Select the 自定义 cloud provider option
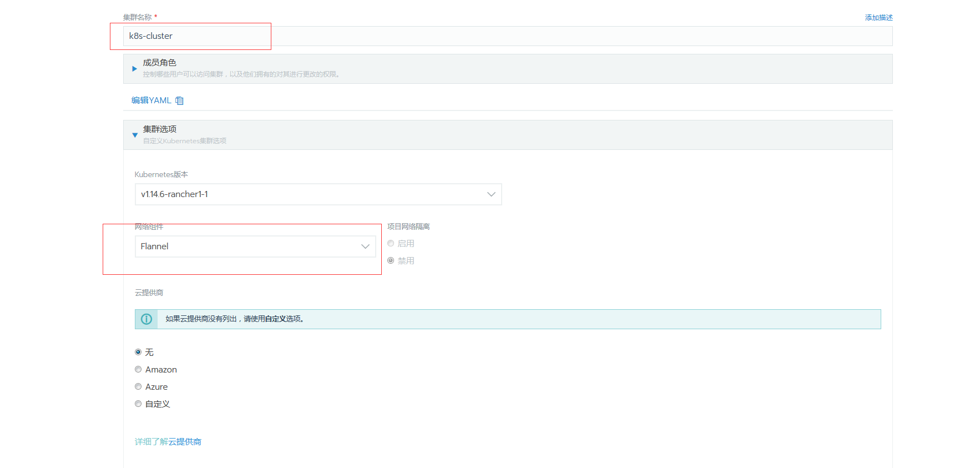980x468 pixels. tap(138, 404)
